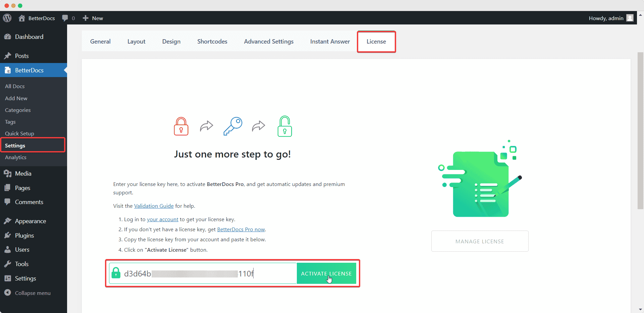The image size is (644, 313).
Task: Click the Plugins plug icon
Action: coord(8,236)
